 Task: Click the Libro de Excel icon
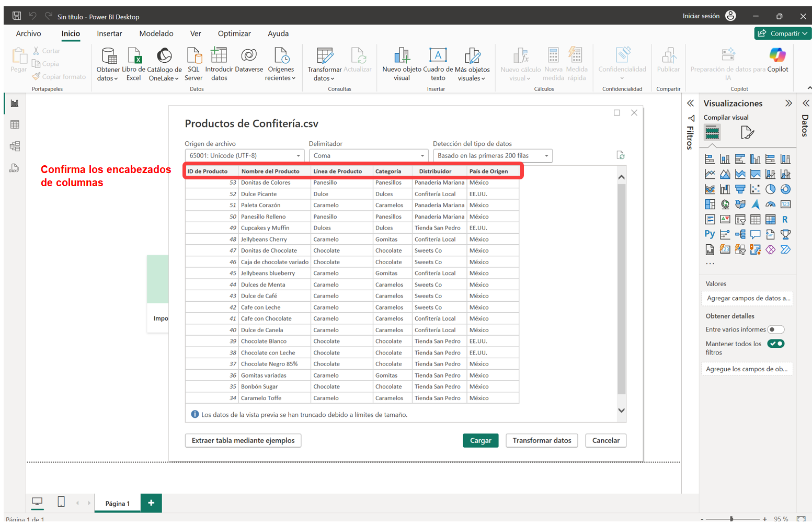pos(134,64)
